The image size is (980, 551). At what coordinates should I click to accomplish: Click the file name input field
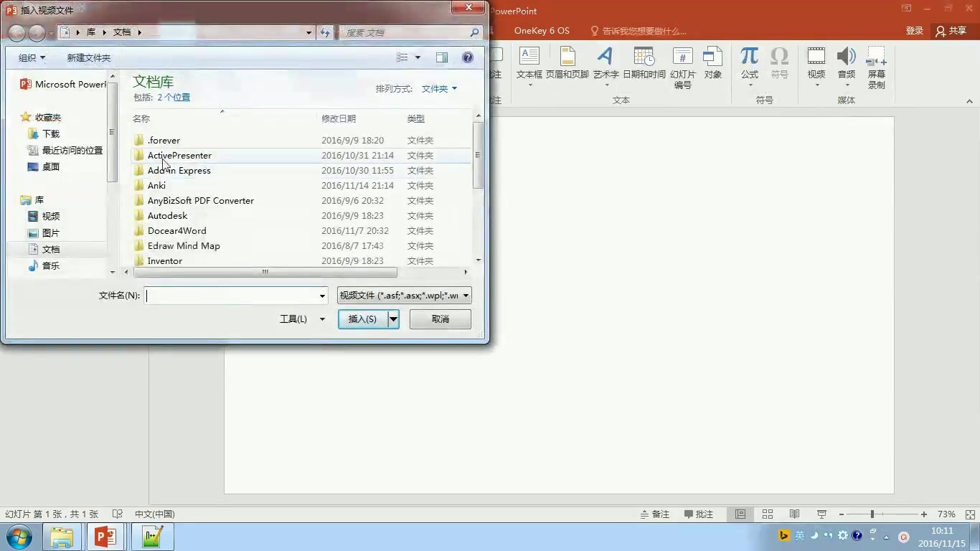tap(230, 296)
